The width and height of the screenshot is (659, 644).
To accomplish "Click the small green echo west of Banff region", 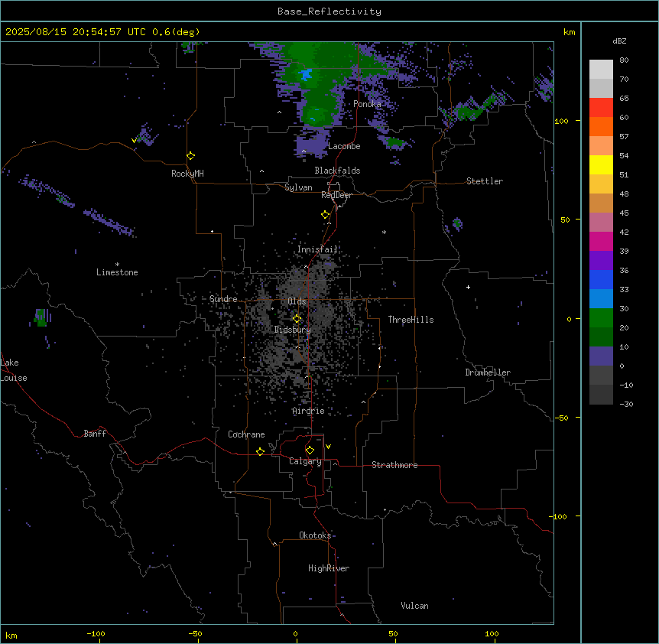I will [41, 318].
